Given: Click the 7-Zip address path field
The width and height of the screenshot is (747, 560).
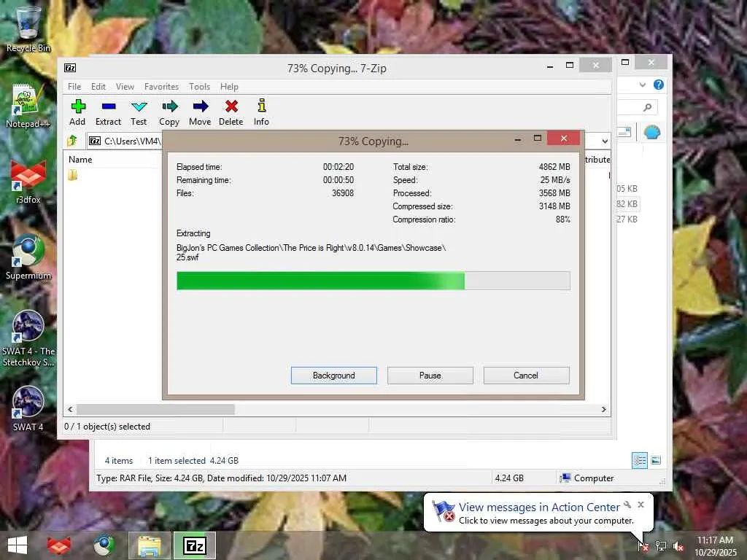Looking at the screenshot, I should tap(125, 141).
